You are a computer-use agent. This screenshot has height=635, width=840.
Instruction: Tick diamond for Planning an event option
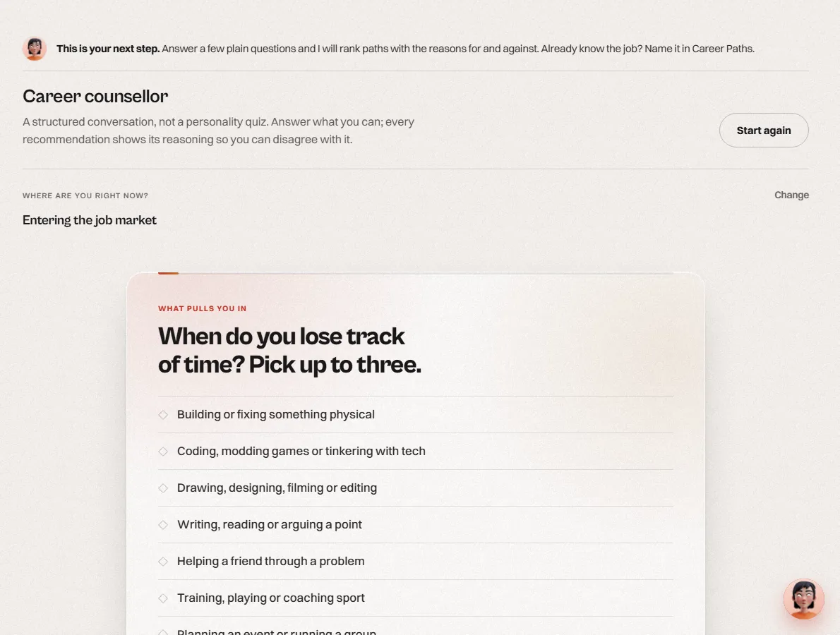tap(163, 632)
